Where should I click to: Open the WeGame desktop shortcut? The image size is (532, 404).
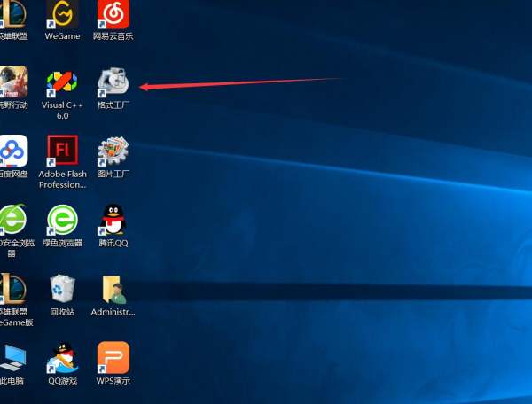(x=62, y=13)
